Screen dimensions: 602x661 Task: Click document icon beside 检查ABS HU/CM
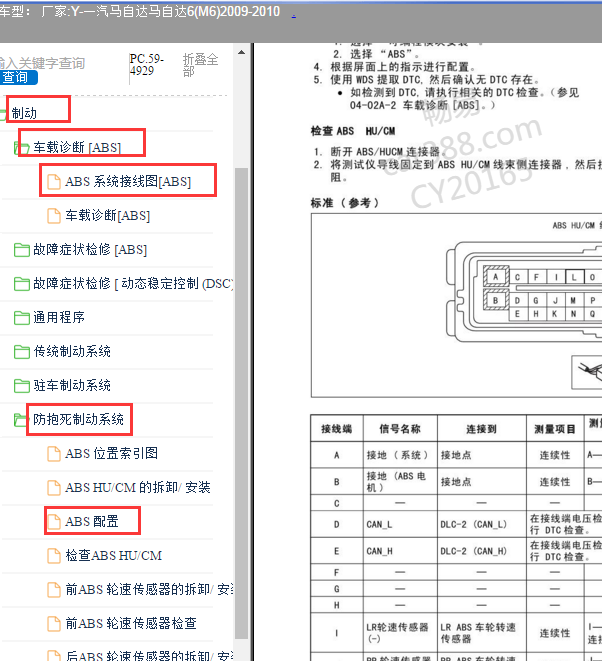pos(54,556)
